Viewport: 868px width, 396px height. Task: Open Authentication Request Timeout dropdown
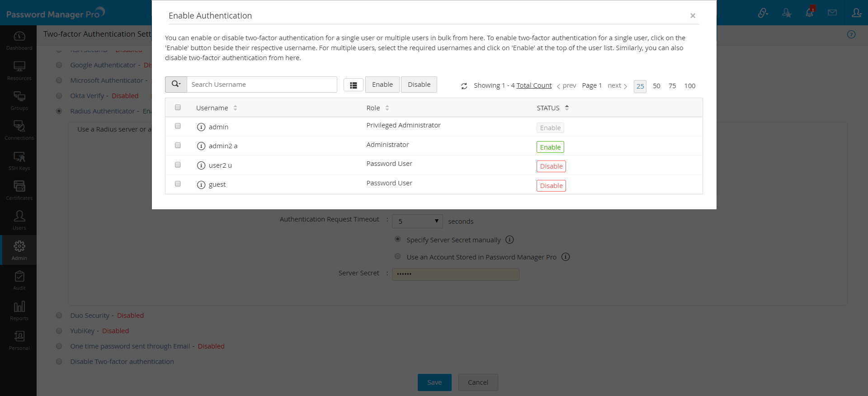417,221
